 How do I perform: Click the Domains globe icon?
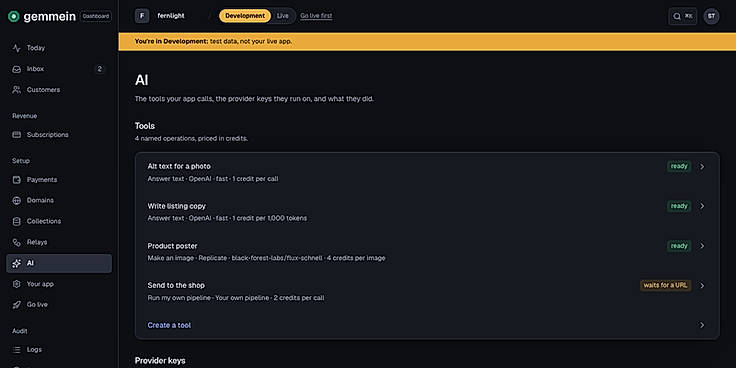click(x=16, y=200)
